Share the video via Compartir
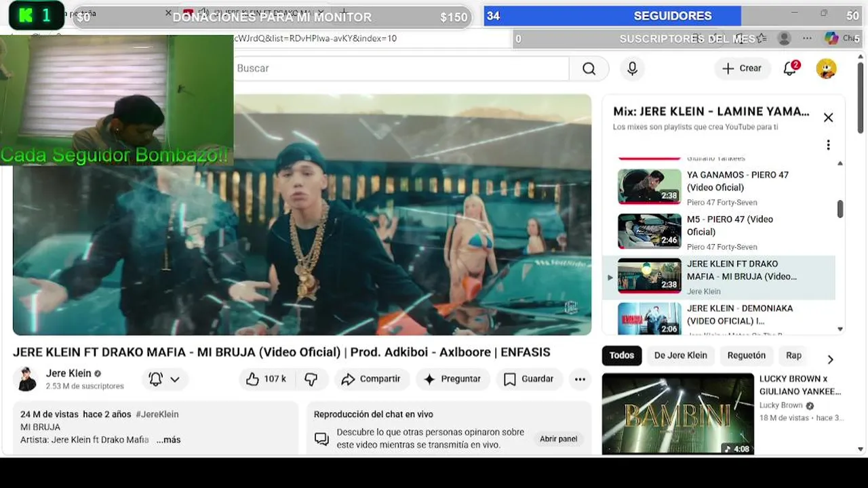The height and width of the screenshot is (488, 868). point(371,379)
